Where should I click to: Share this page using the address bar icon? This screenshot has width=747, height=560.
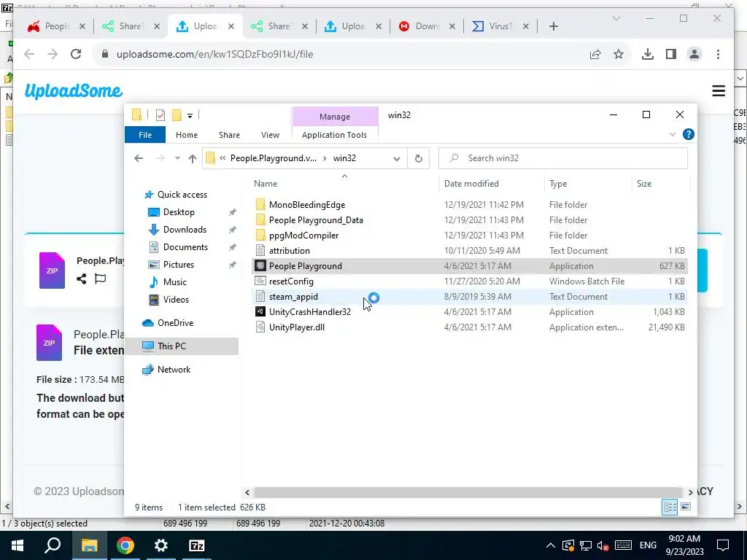(x=595, y=54)
